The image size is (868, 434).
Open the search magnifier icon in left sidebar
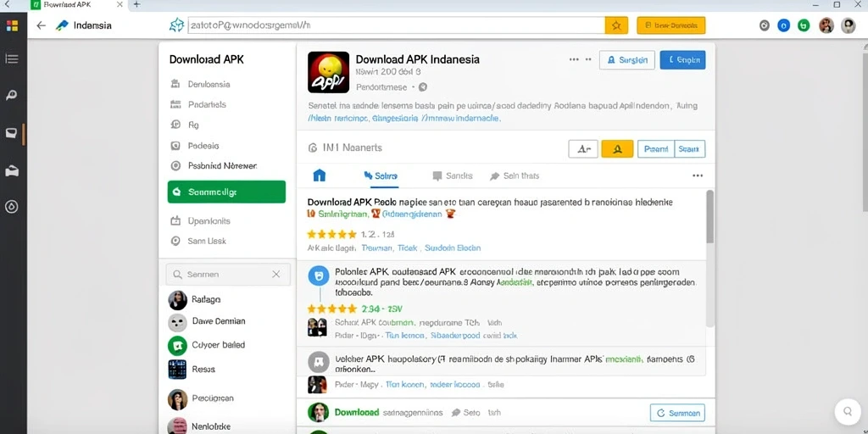(12, 95)
